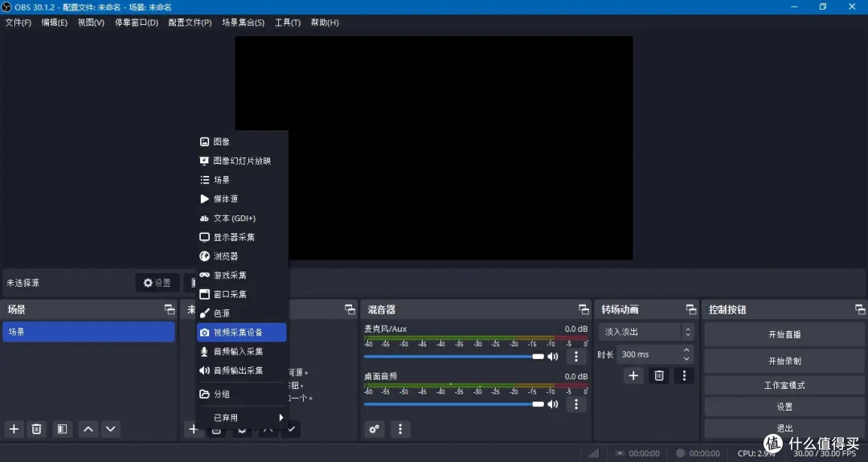The height and width of the screenshot is (462, 868).
Task: Choose 显示器采集 display capture
Action: point(243,237)
